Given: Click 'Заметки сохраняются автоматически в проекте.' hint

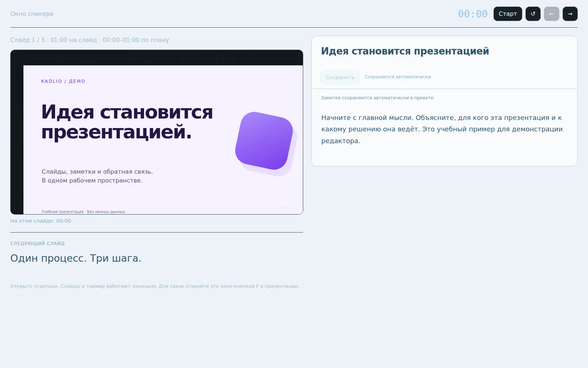Looking at the screenshot, I should click(378, 98).
